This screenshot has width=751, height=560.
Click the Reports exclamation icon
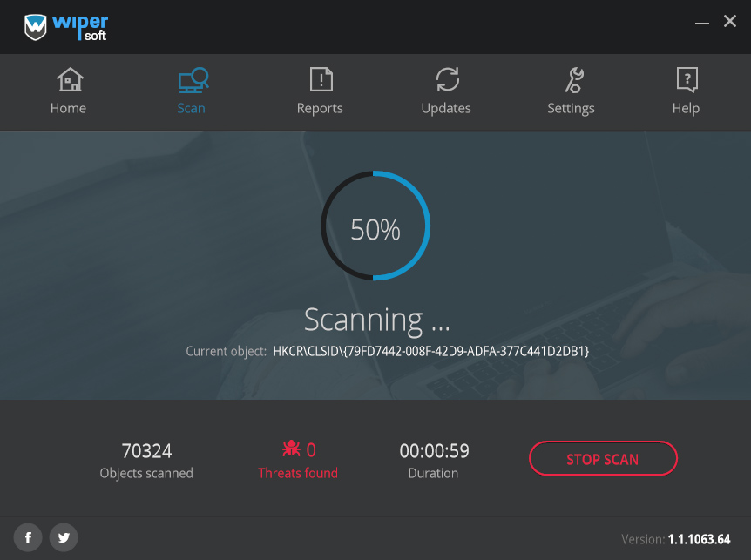pos(319,79)
